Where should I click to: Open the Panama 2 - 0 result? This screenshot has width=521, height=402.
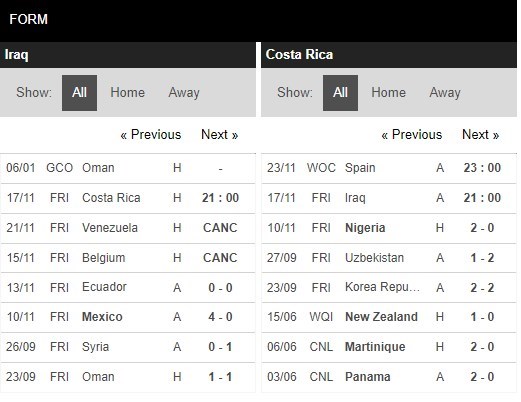point(389,377)
